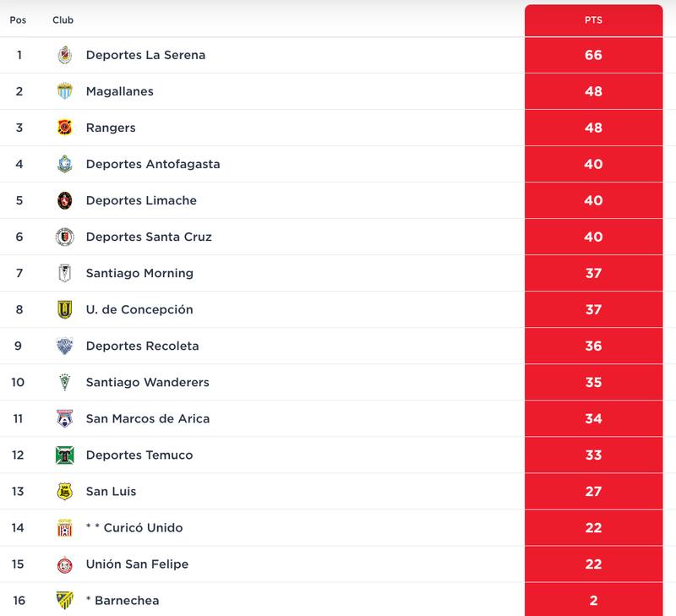Image resolution: width=676 pixels, height=616 pixels.
Task: Click the Magallanes club crest
Action: pyautogui.click(x=65, y=91)
